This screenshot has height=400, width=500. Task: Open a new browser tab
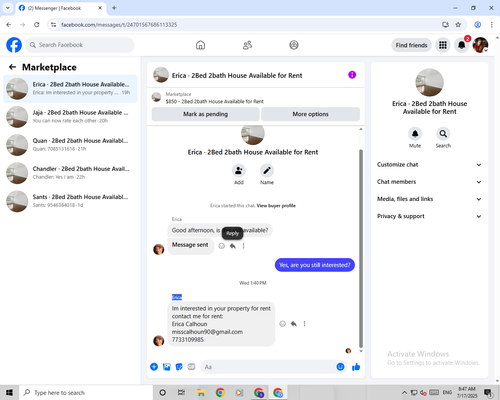[114, 8]
